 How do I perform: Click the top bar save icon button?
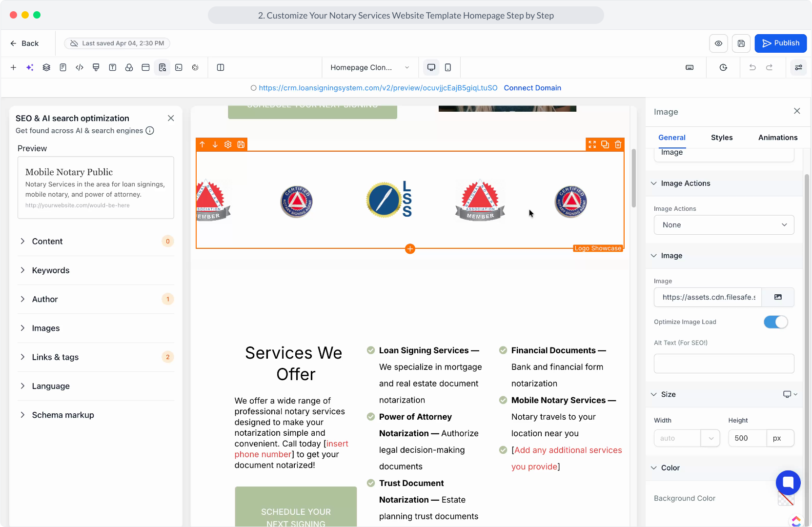[741, 43]
